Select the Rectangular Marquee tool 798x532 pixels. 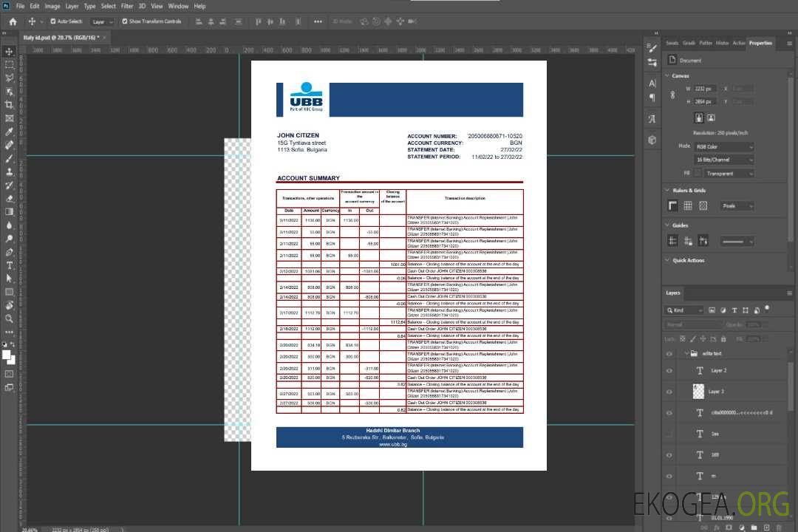coord(9,65)
